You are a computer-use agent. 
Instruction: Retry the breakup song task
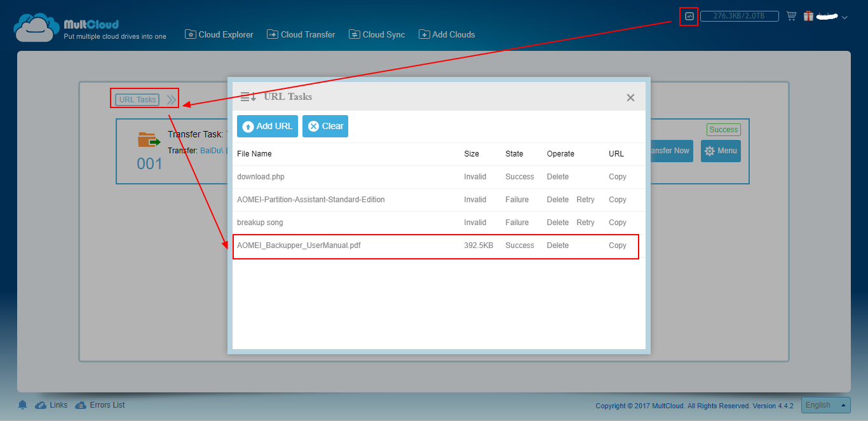click(x=585, y=223)
